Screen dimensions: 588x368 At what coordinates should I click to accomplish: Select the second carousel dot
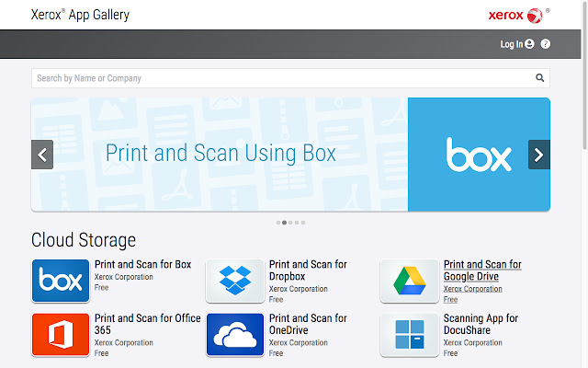pyautogui.click(x=284, y=223)
